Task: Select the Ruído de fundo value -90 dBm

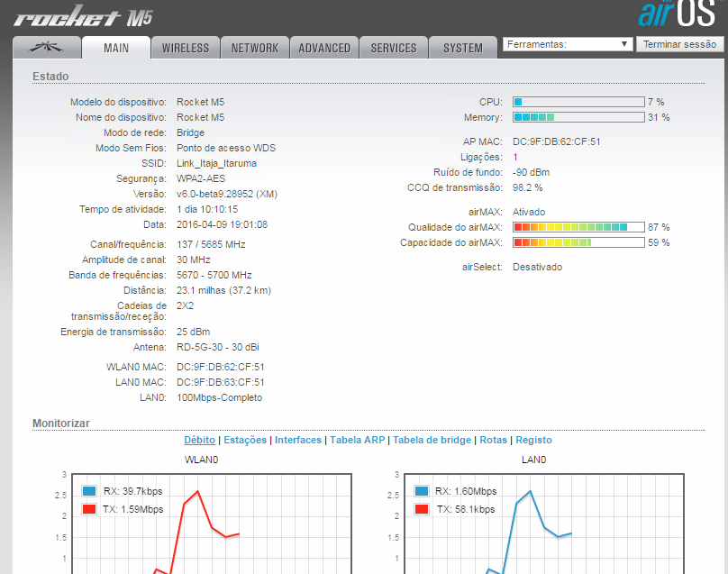Action: tap(531, 172)
